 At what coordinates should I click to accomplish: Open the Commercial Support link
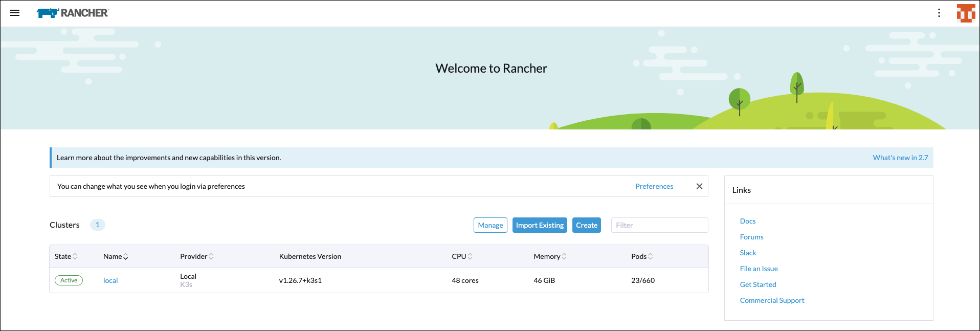click(772, 300)
